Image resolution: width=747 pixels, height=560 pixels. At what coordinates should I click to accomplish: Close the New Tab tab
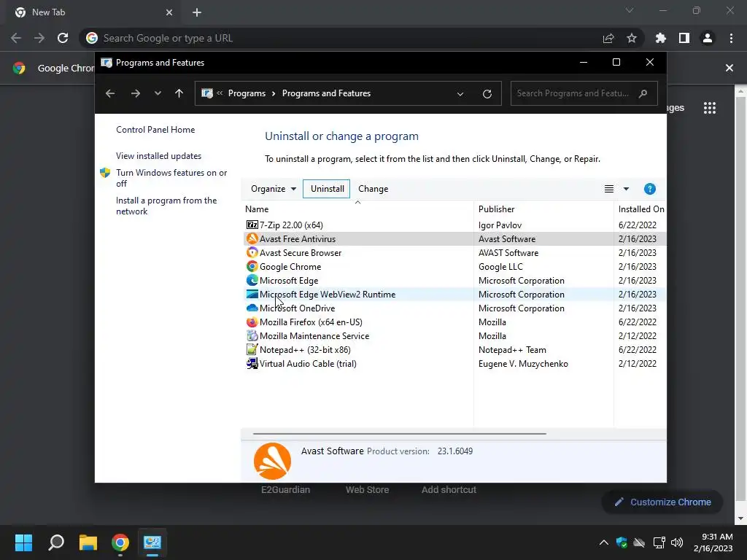point(169,12)
